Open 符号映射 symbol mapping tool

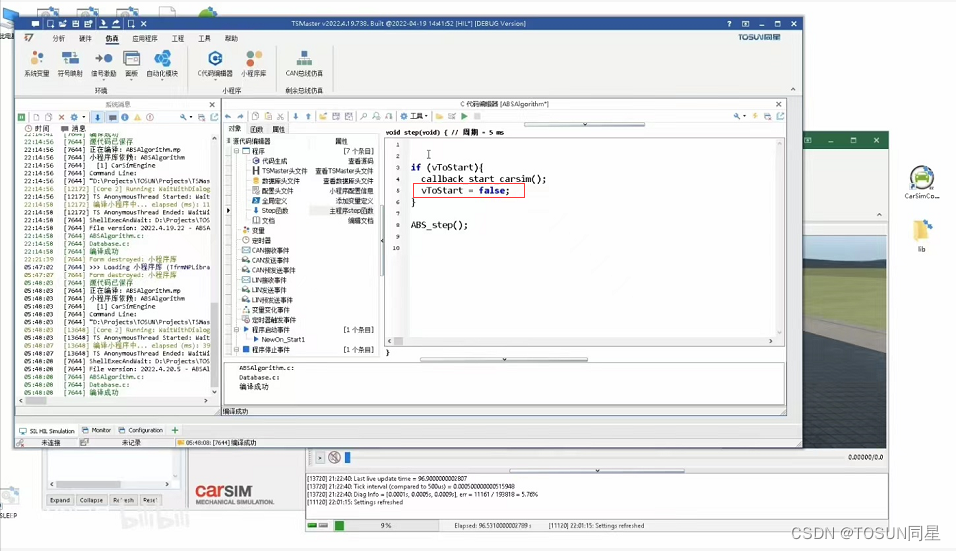pyautogui.click(x=70, y=64)
